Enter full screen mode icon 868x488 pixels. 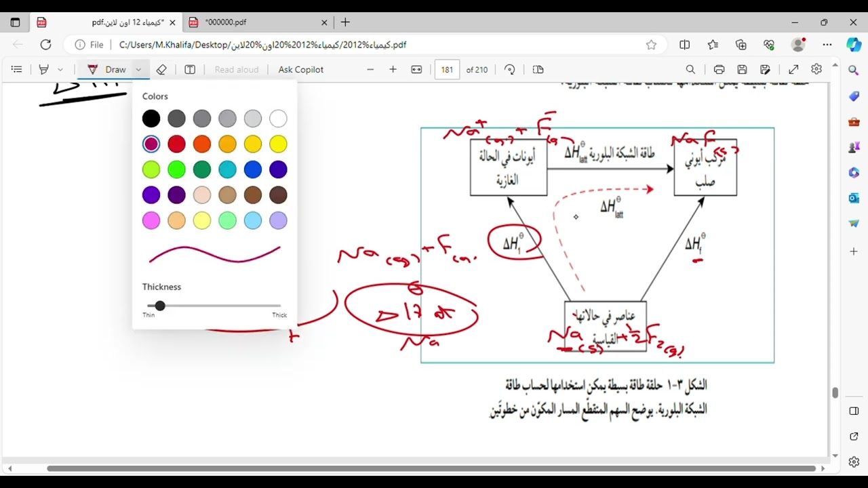(x=793, y=69)
